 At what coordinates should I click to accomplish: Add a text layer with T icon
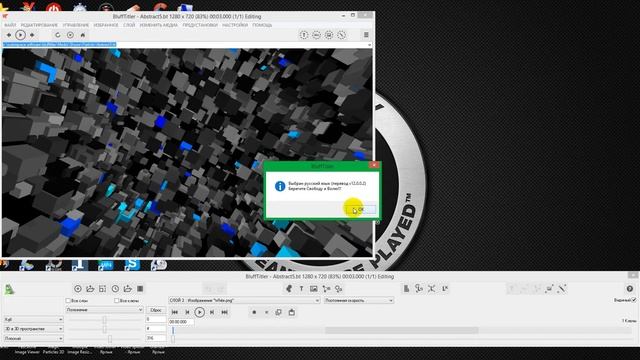coord(301,289)
